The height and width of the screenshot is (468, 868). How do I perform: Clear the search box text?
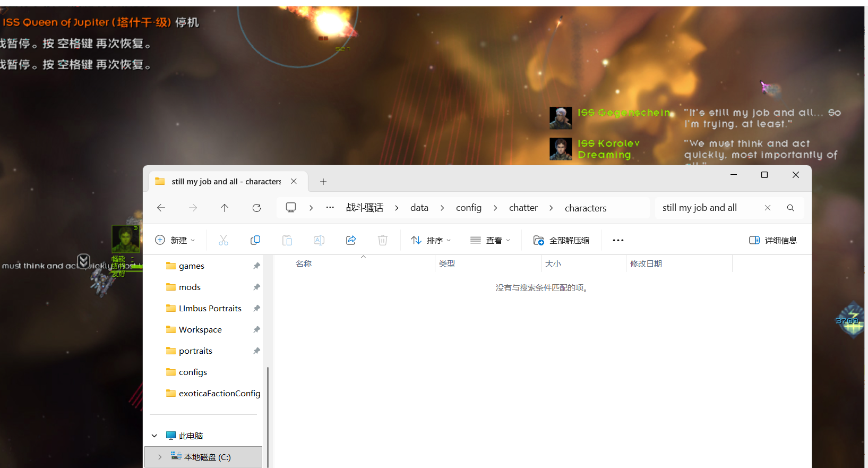point(768,208)
